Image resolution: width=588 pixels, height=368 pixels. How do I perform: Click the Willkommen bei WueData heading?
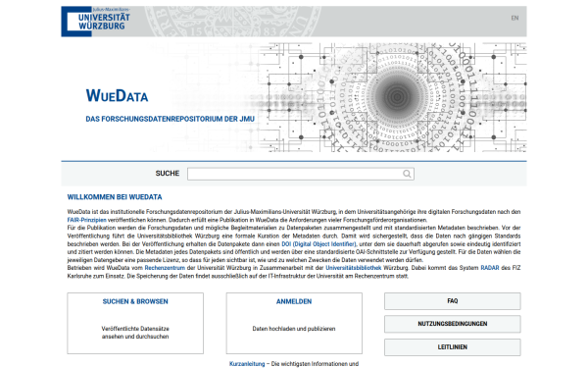pyautogui.click(x=115, y=197)
